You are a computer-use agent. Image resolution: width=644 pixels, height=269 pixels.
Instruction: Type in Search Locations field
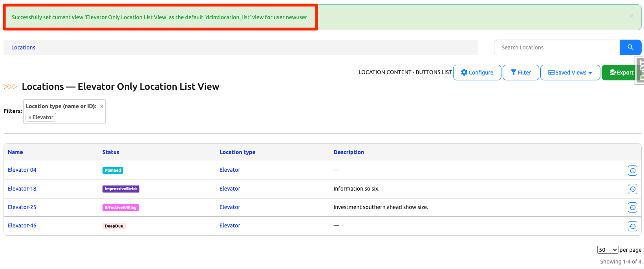coord(556,47)
